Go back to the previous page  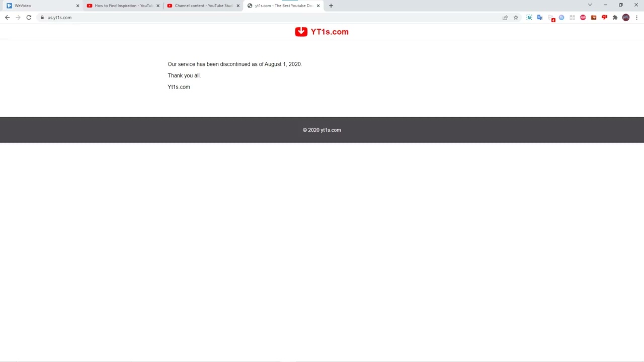click(7, 18)
